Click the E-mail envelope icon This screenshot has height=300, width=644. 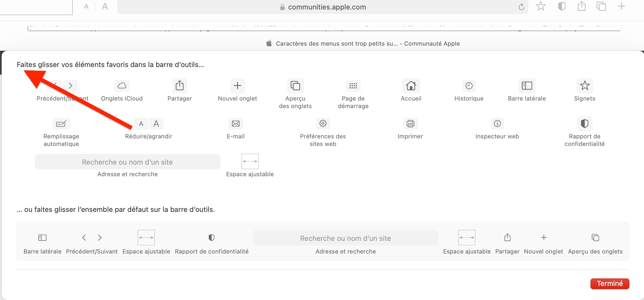[x=235, y=124]
